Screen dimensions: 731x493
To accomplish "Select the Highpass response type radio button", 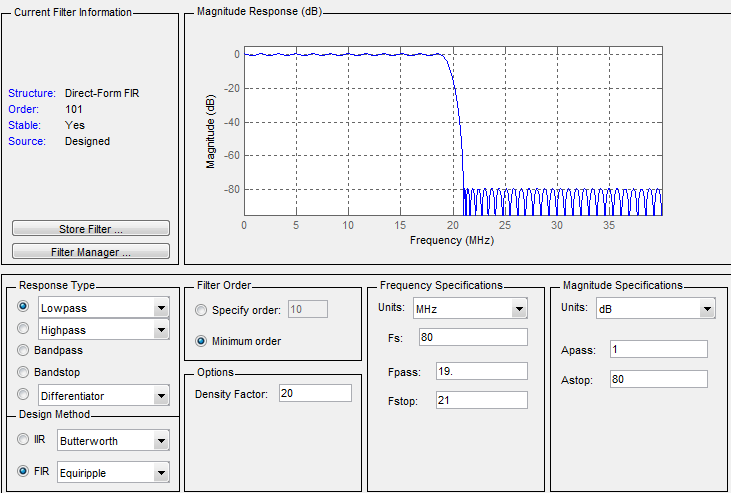I will (x=23, y=328).
